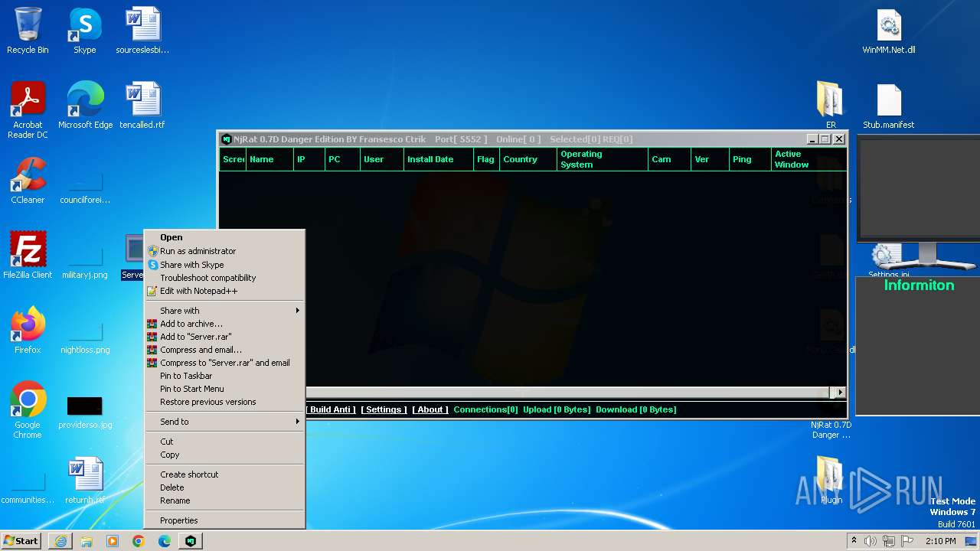
Task: Select NjRat taskbar button
Action: (191, 541)
